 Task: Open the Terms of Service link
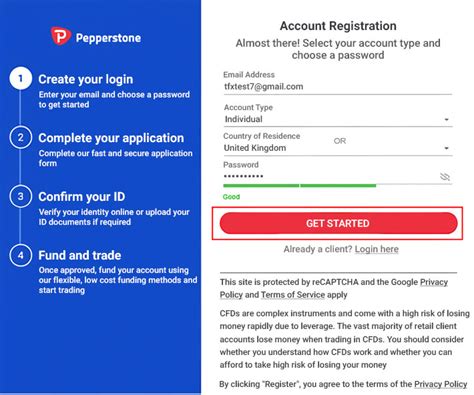(293, 295)
